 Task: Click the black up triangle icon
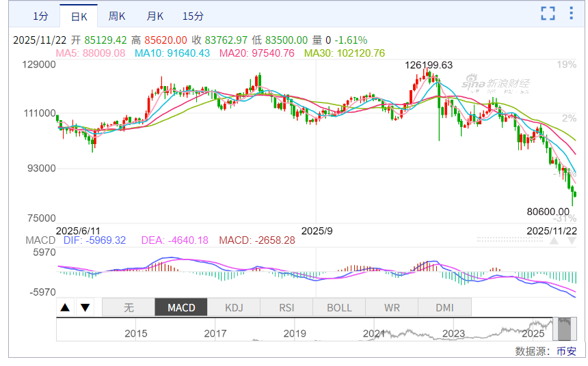pos(65,307)
